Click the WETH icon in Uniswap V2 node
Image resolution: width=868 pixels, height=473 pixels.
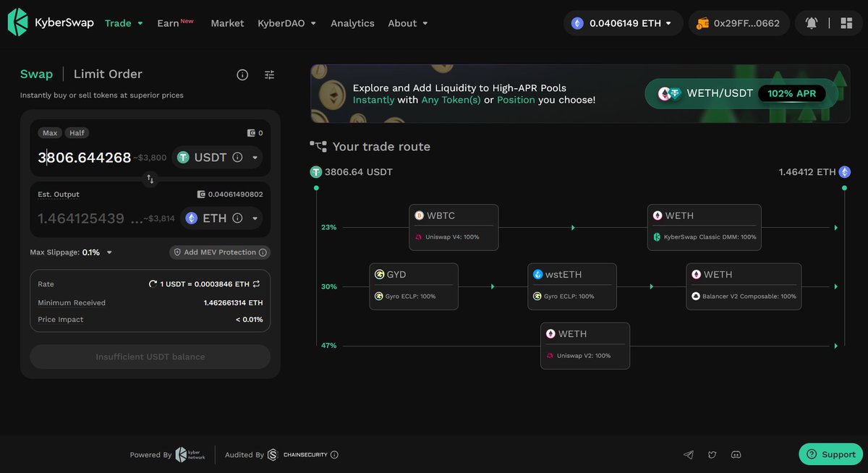click(x=550, y=334)
